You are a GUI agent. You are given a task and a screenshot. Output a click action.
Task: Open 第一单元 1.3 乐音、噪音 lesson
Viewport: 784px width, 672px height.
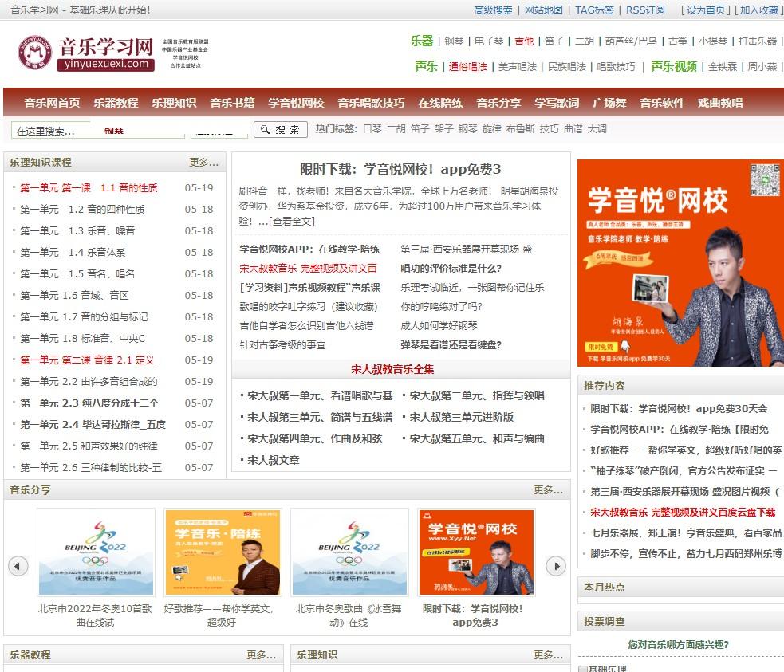(x=78, y=231)
